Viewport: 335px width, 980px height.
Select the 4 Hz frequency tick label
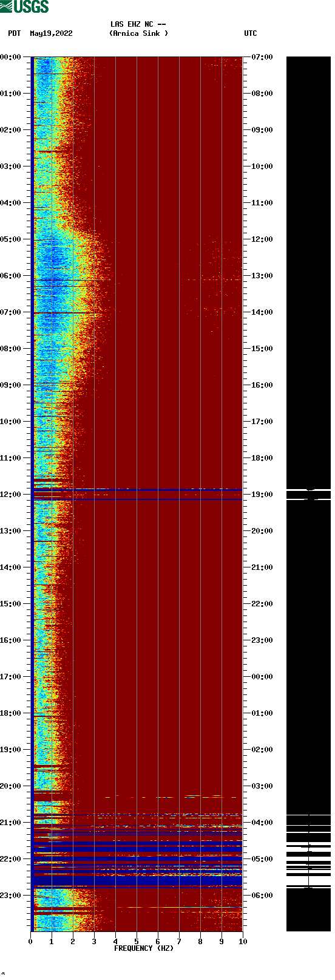coord(115,942)
